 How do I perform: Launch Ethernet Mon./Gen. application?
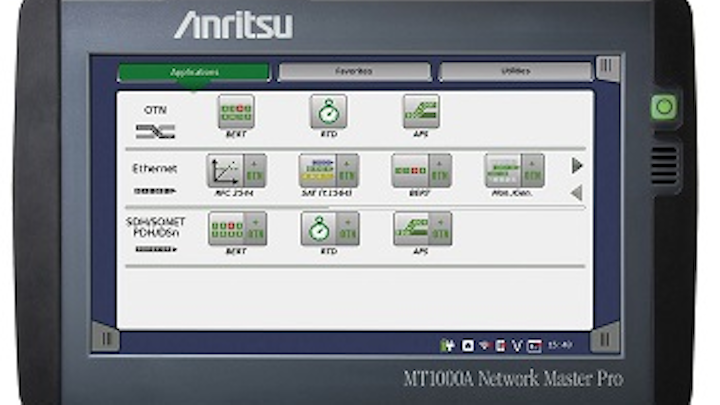pos(503,171)
